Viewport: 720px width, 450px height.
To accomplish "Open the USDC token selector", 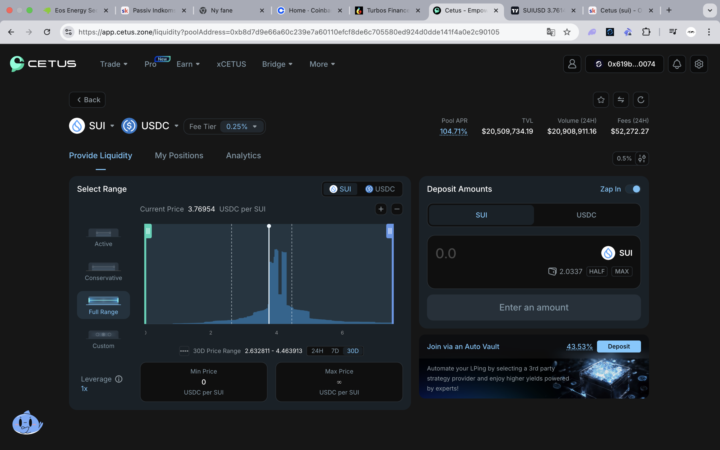I will [150, 126].
